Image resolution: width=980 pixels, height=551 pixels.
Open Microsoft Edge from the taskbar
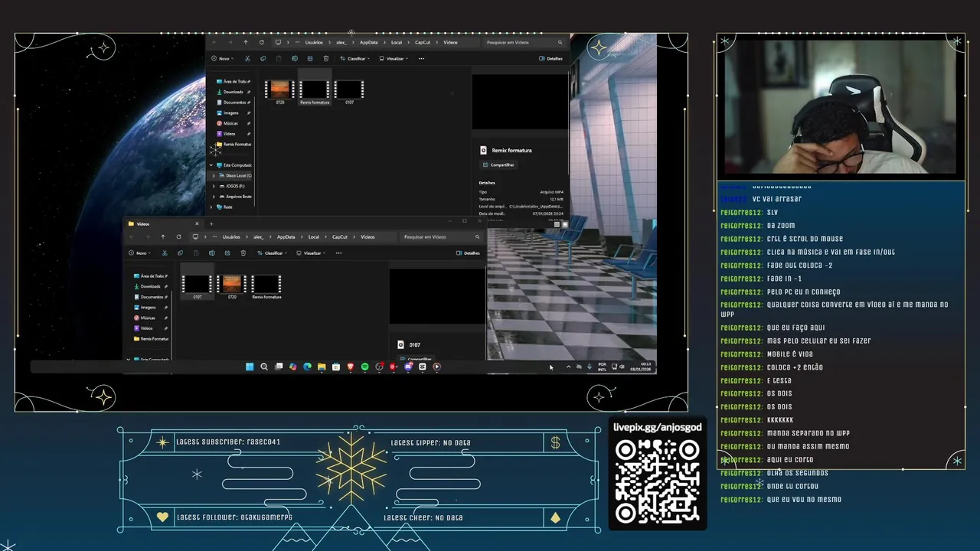tap(307, 367)
